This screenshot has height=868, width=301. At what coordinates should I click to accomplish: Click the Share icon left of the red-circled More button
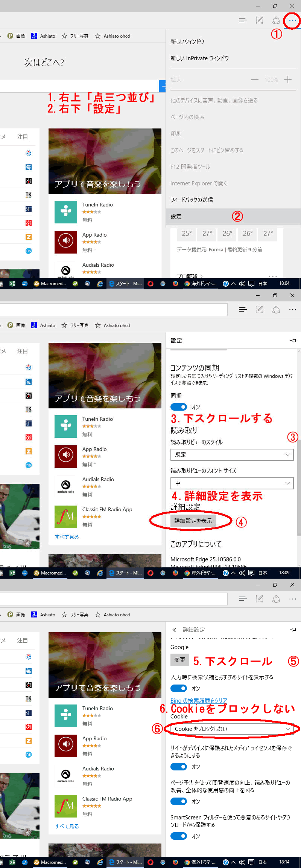[276, 20]
